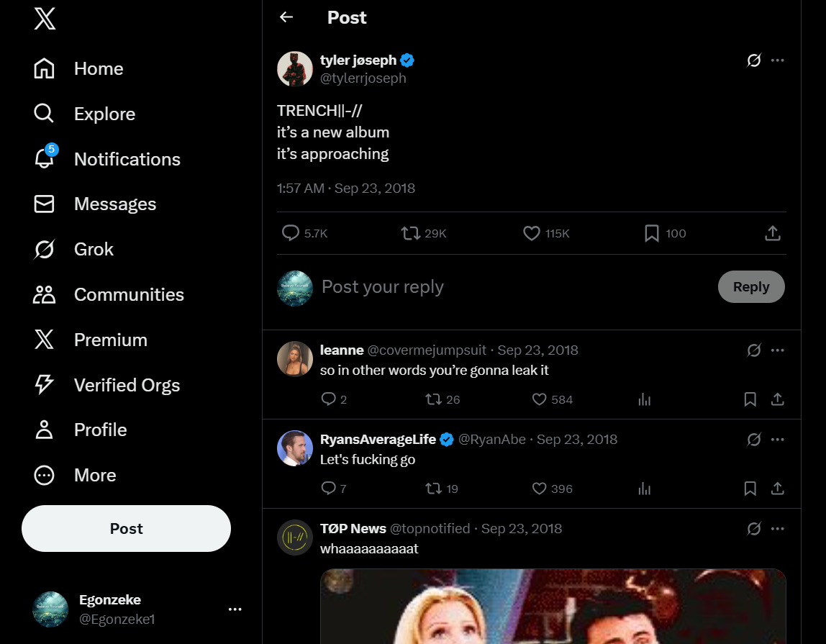Open more options on tyler jøseph's post
This screenshot has height=644, width=826.
coord(777,60)
